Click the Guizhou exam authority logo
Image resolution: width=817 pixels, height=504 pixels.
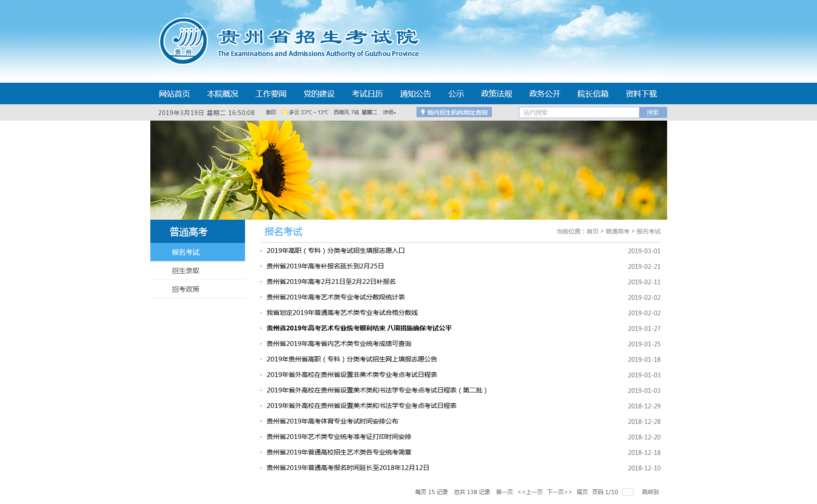[x=183, y=41]
